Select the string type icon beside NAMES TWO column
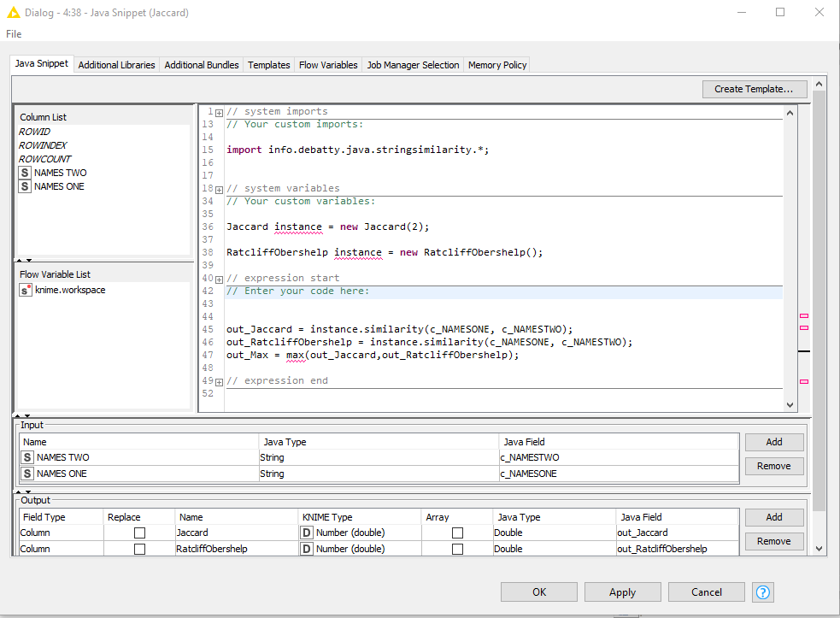 25,172
